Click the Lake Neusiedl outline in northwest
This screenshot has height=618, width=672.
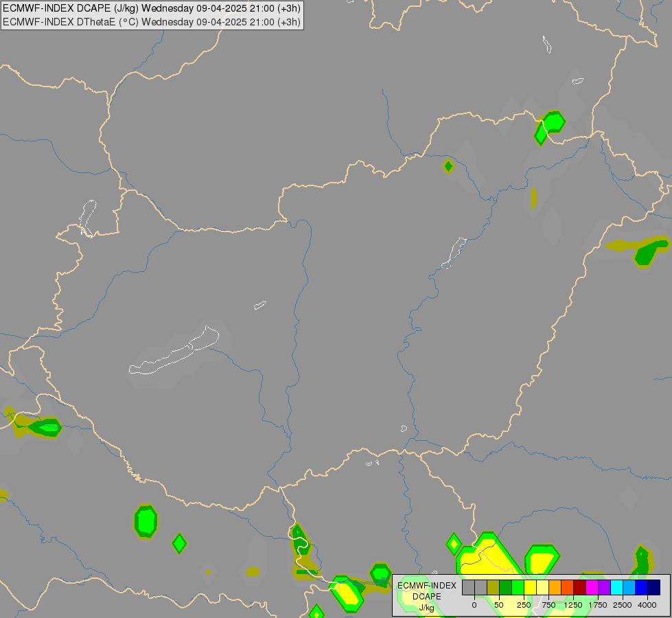pyautogui.click(x=88, y=218)
